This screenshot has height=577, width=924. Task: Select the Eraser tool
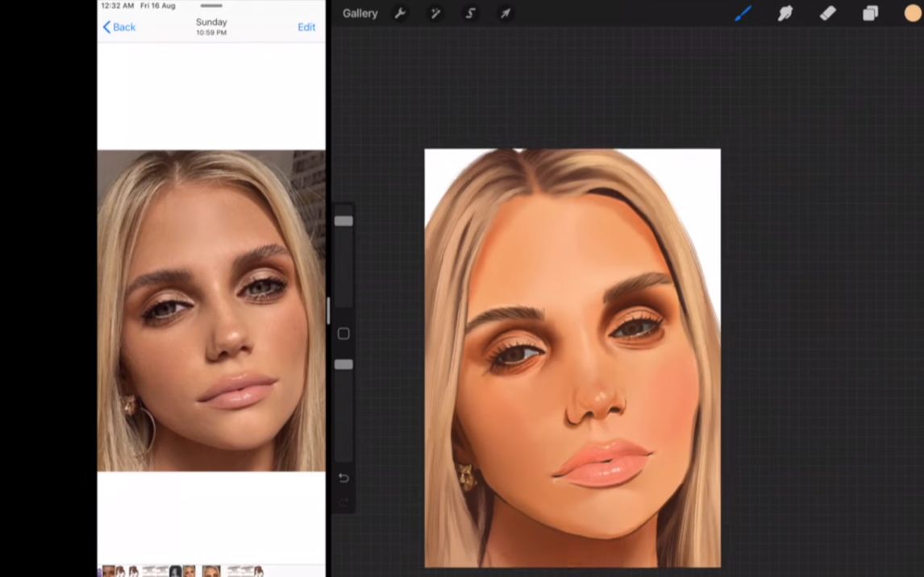pyautogui.click(x=828, y=13)
